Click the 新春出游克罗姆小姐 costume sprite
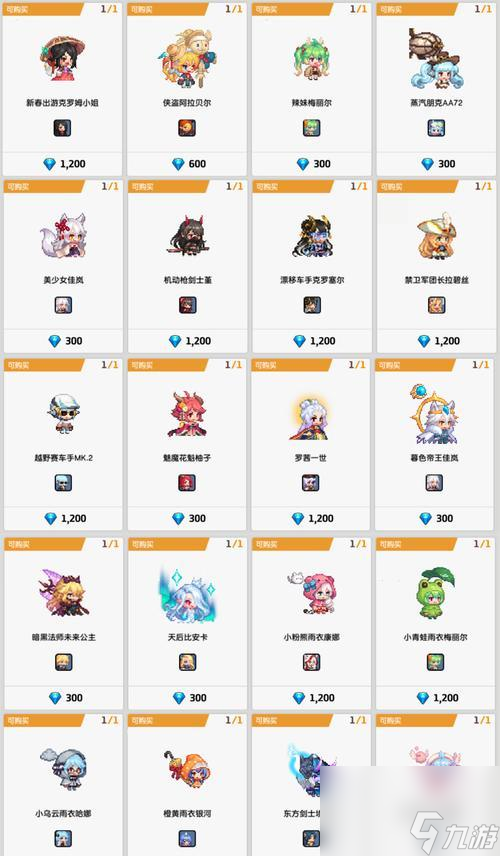500x856 pixels. (x=62, y=59)
